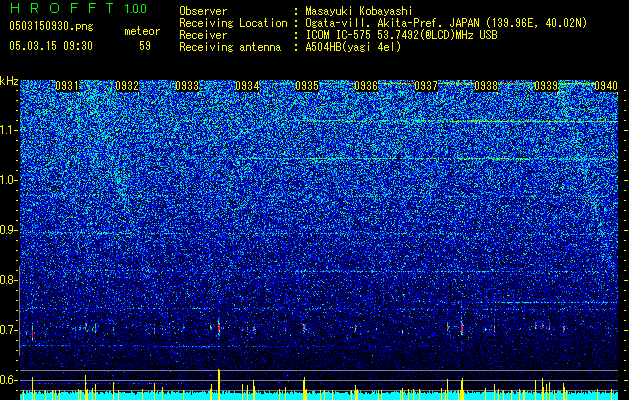The image size is (629, 400).
Task: Click the red meteor echo below 0931
Action: coord(32,333)
